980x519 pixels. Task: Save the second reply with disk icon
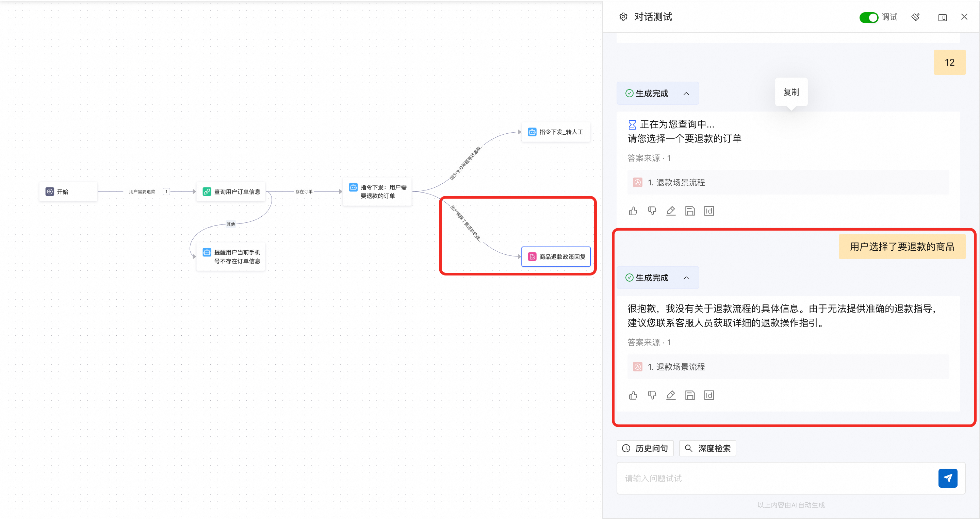pyautogui.click(x=690, y=396)
